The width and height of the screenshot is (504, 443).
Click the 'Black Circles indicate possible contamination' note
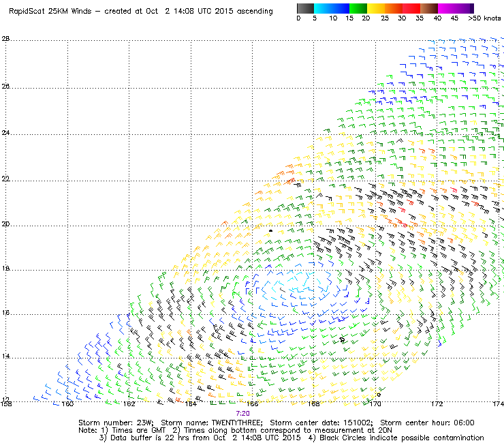(x=401, y=438)
